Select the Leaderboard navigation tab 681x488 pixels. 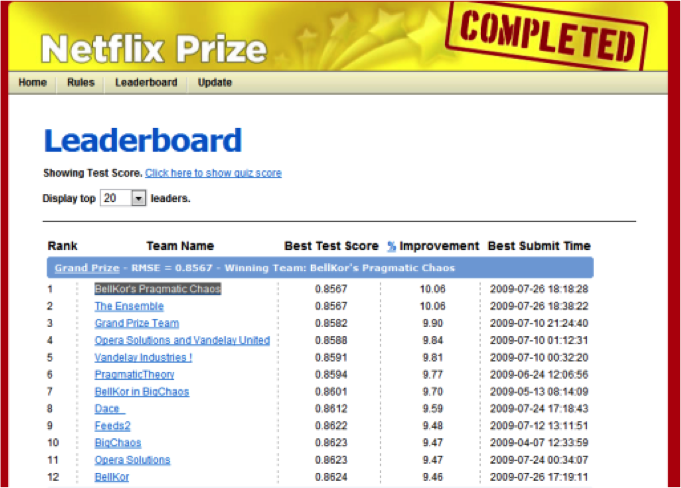[x=146, y=82]
